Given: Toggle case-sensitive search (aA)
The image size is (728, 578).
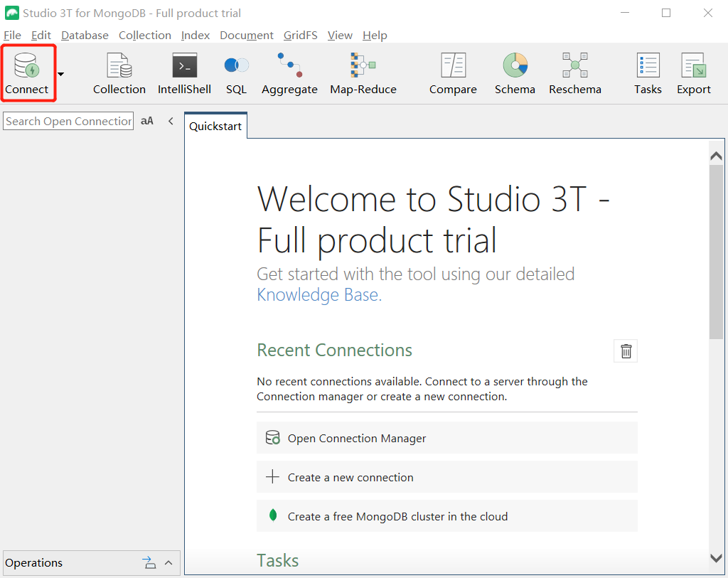Looking at the screenshot, I should point(146,121).
